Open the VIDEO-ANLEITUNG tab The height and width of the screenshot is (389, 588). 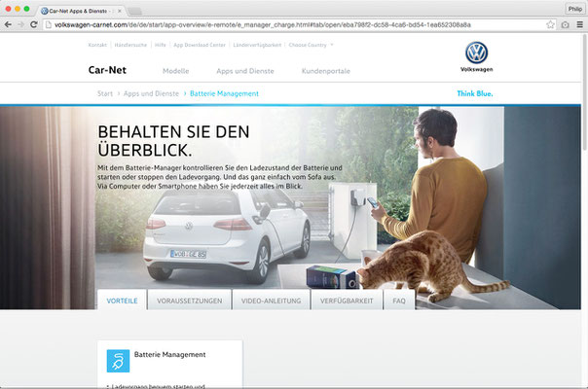point(272,301)
